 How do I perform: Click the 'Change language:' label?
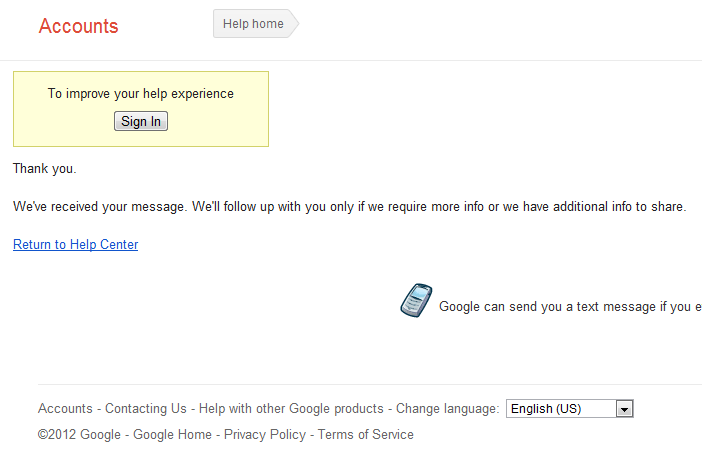pos(447,408)
